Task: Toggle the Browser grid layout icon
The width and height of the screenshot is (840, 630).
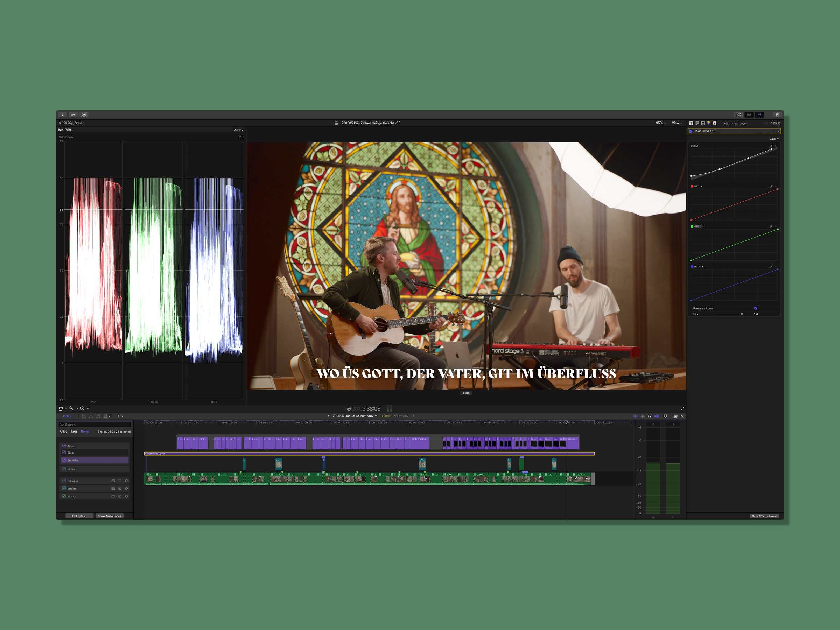Action: [738, 115]
